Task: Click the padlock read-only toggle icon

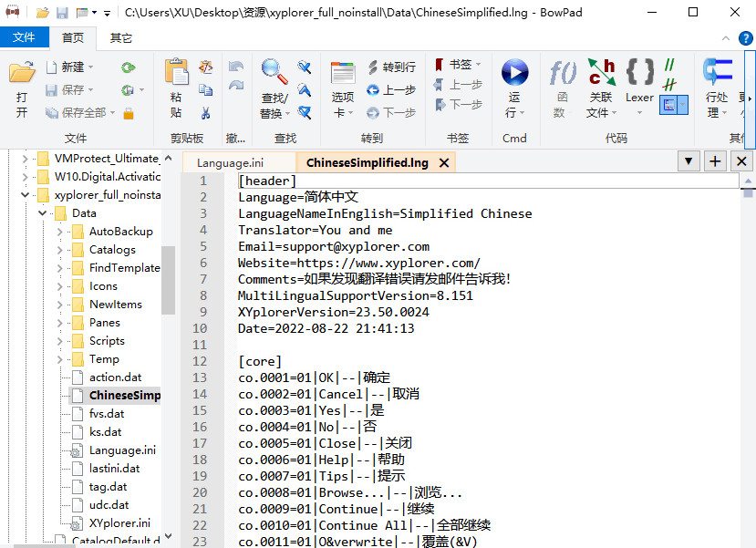Action: tap(129, 113)
